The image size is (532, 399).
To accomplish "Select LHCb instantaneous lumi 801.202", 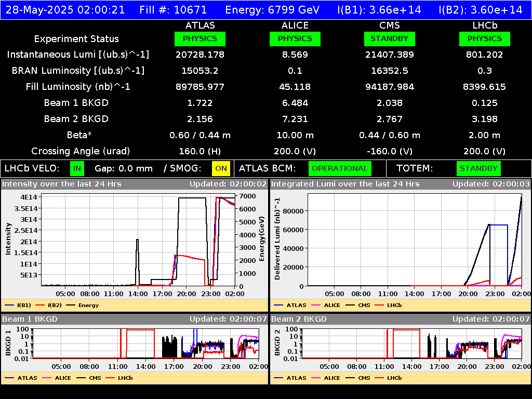I will (x=485, y=55).
